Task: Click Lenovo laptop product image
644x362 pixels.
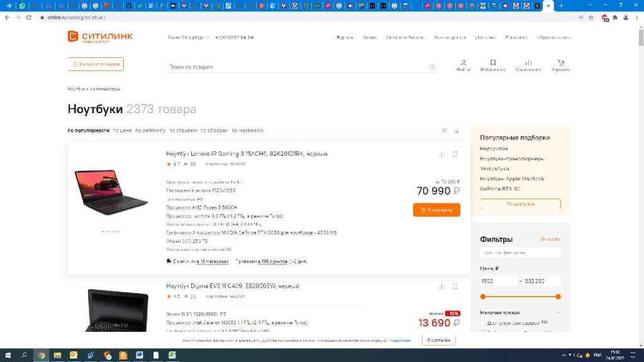Action: click(111, 192)
